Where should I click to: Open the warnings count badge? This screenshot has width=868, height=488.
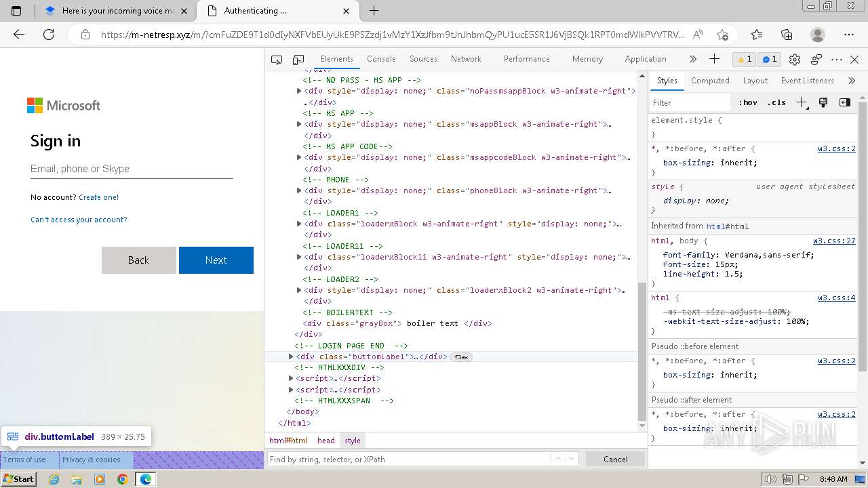[x=745, y=59]
